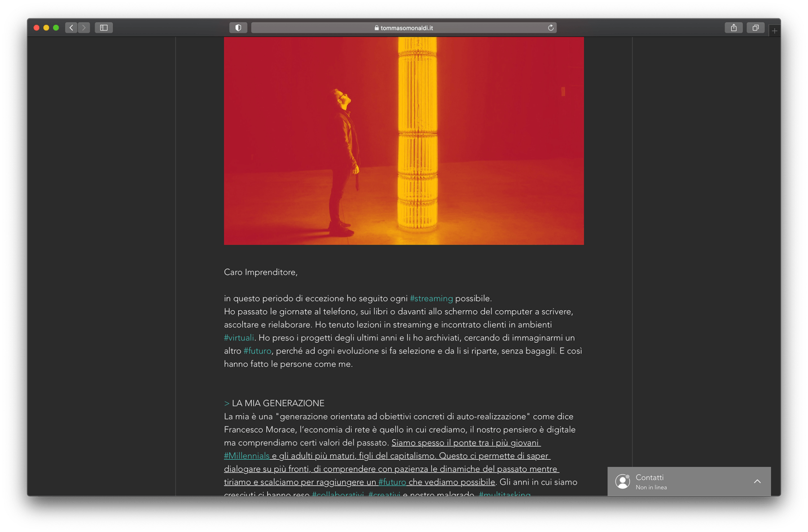Minimize the Safari window with yellow button
808x532 pixels.
click(46, 28)
